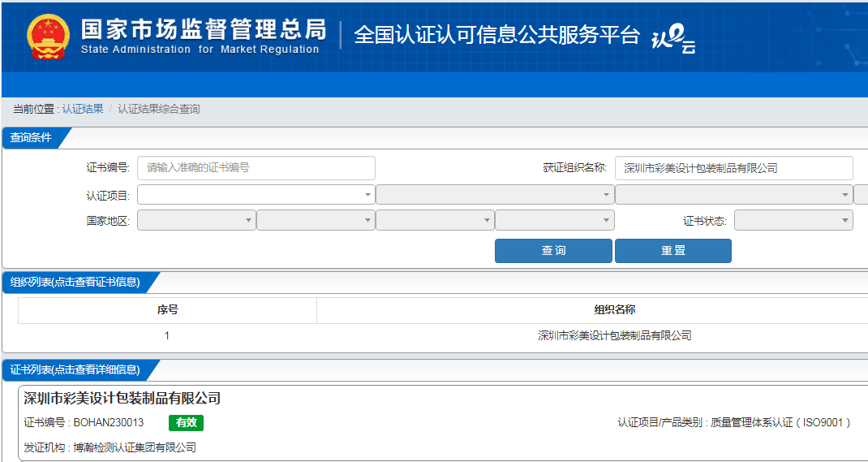Click the 组织名称 column header
This screenshot has width=868, height=462.
coord(614,310)
